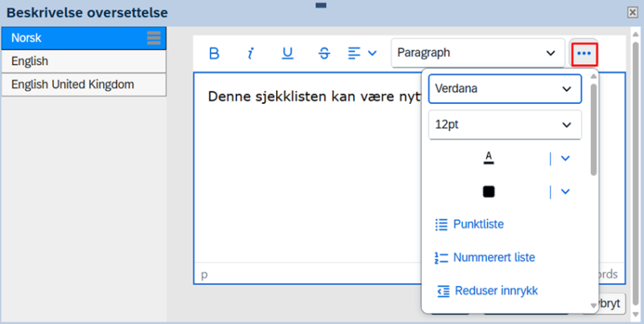The width and height of the screenshot is (644, 324).
Task: Click the drag handle at dialog top
Action: [x=320, y=6]
